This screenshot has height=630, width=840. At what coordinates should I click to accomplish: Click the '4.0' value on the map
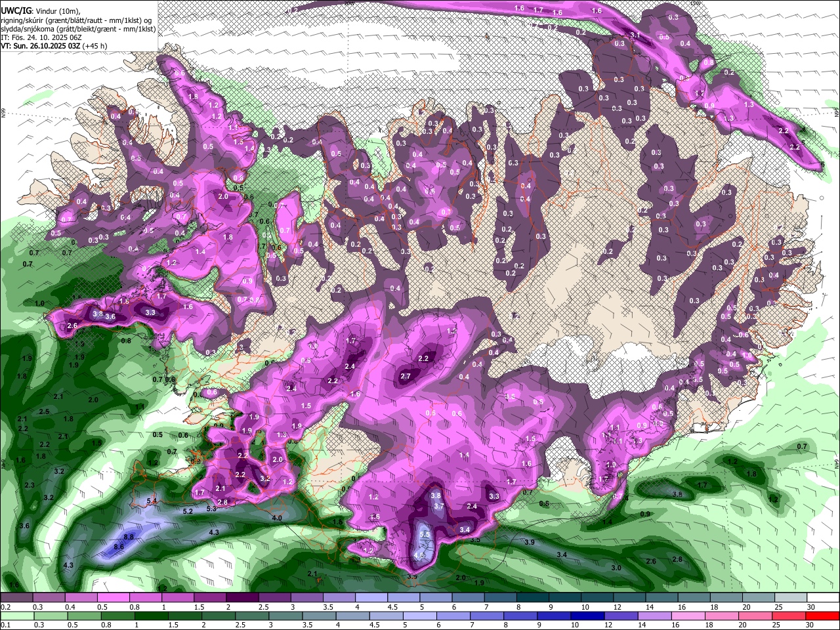276,518
